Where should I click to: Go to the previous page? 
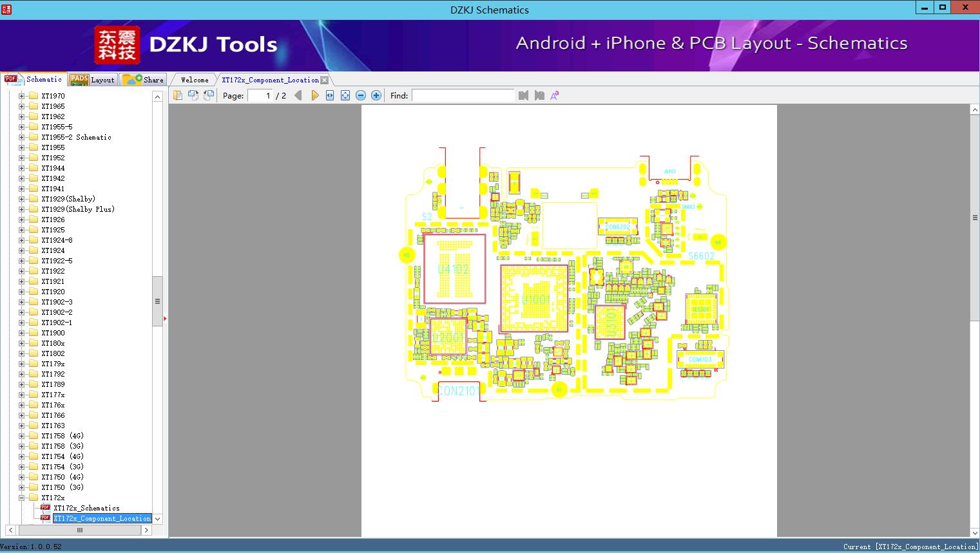(298, 95)
